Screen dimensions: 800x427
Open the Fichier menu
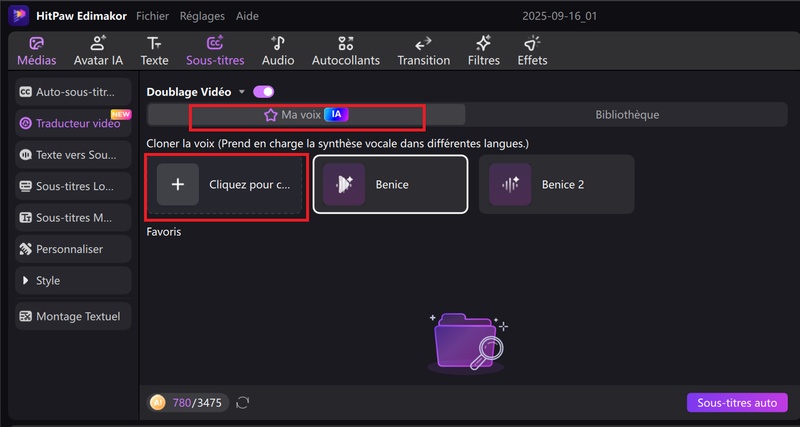coord(152,16)
